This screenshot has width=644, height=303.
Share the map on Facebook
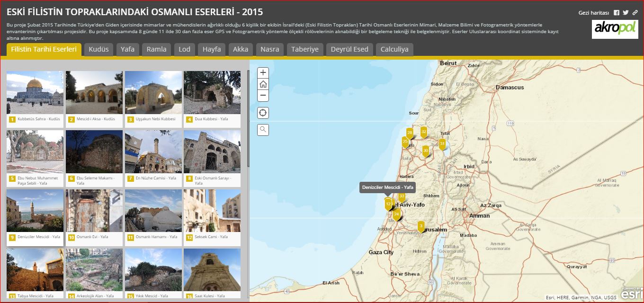[x=617, y=13]
